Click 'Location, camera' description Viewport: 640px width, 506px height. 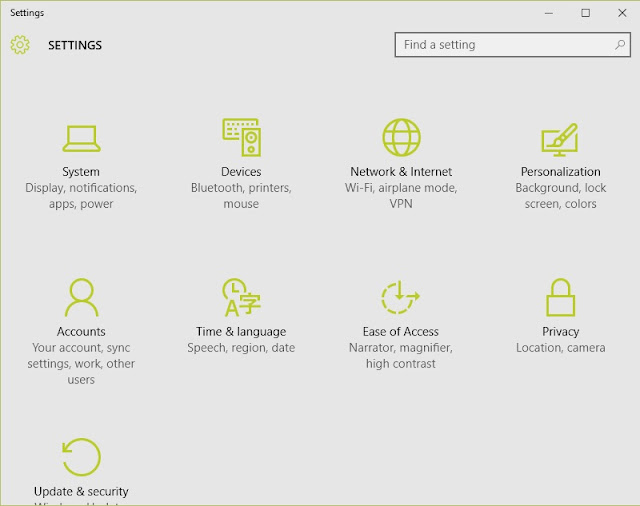click(x=560, y=348)
